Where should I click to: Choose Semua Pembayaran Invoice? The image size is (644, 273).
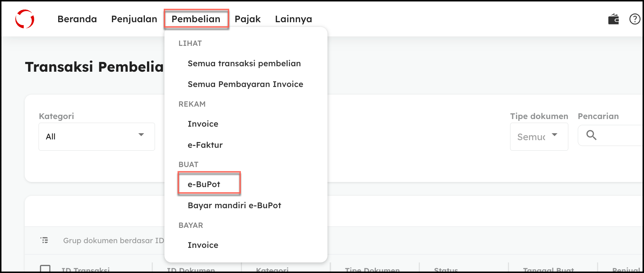tap(245, 84)
